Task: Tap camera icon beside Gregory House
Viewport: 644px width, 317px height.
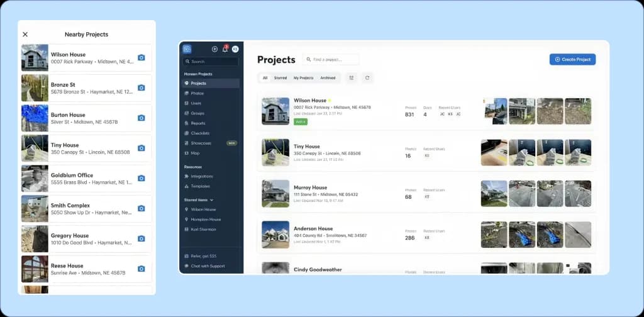Action: tap(142, 238)
